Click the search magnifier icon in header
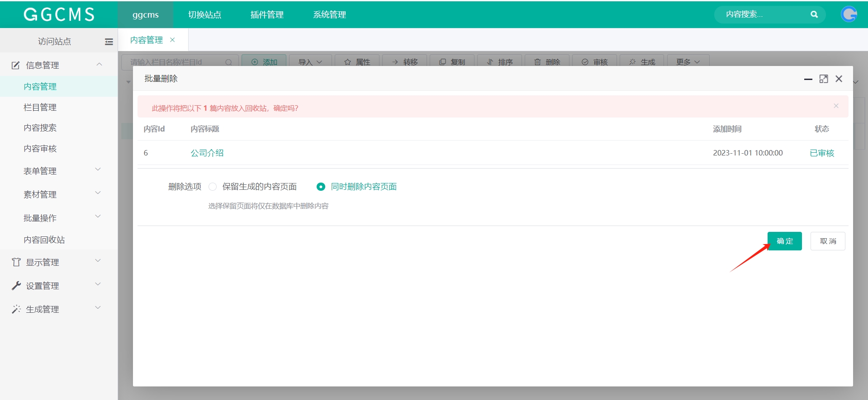868x400 pixels. (x=814, y=14)
